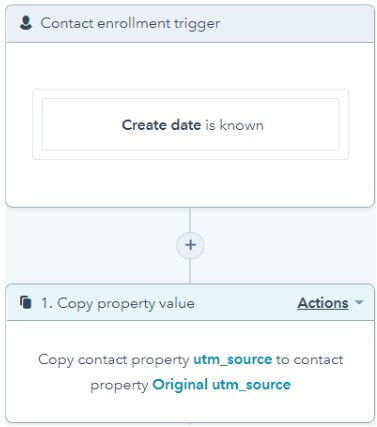
Task: Expand the Actions dropdown caret arrow
Action: tap(359, 302)
